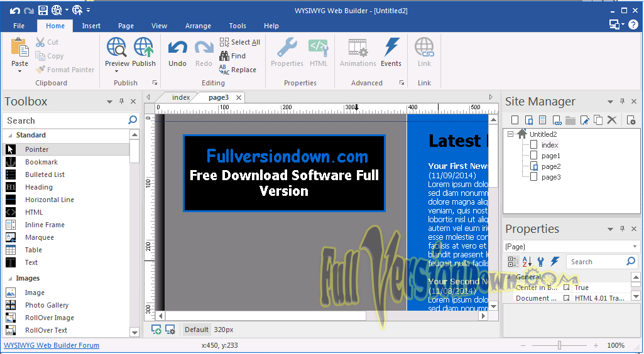The image size is (644, 354).
Task: Open the Events lightning bolt button
Action: tap(391, 51)
